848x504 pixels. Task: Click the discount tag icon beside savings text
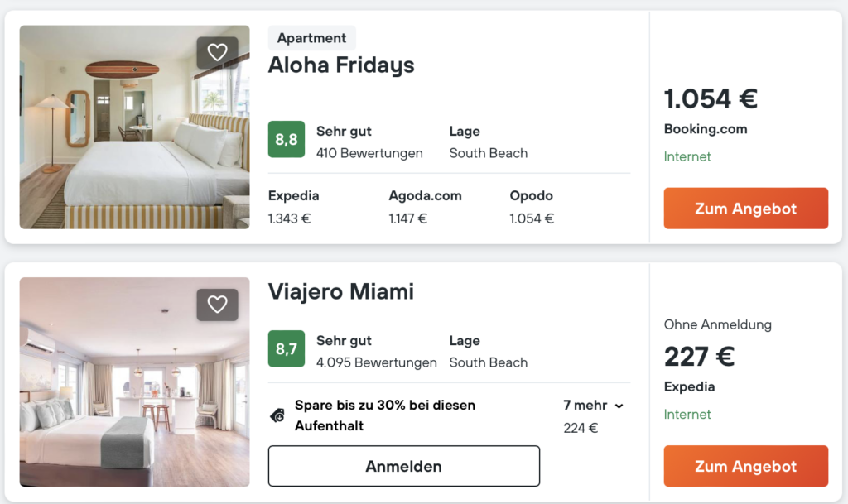pyautogui.click(x=278, y=415)
